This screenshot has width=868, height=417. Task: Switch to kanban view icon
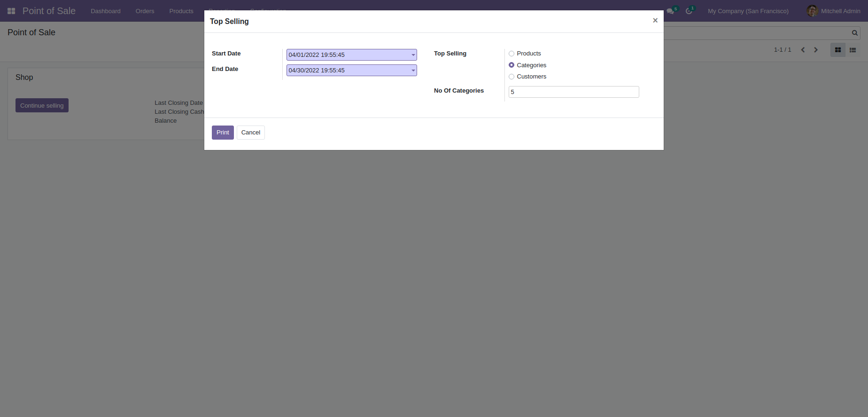[x=838, y=50]
